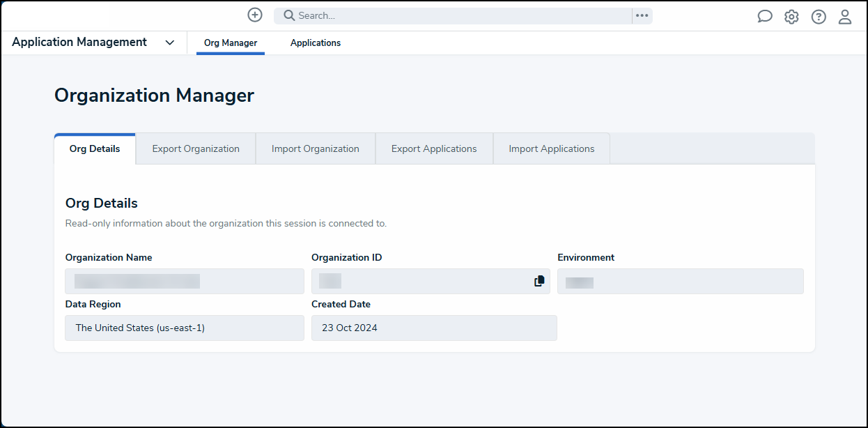868x428 pixels.
Task: Open the help question mark icon
Action: [819, 17]
